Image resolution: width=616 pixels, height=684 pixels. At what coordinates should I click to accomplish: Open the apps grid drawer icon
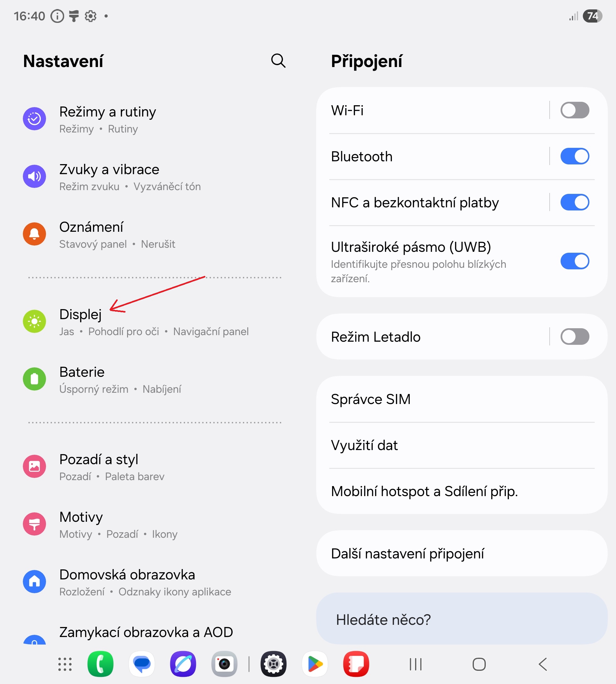65,664
